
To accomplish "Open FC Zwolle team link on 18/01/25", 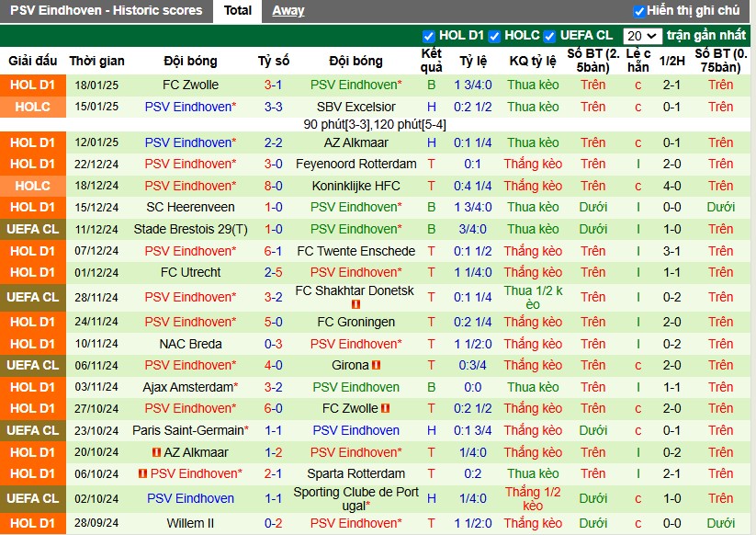I will (x=190, y=85).
